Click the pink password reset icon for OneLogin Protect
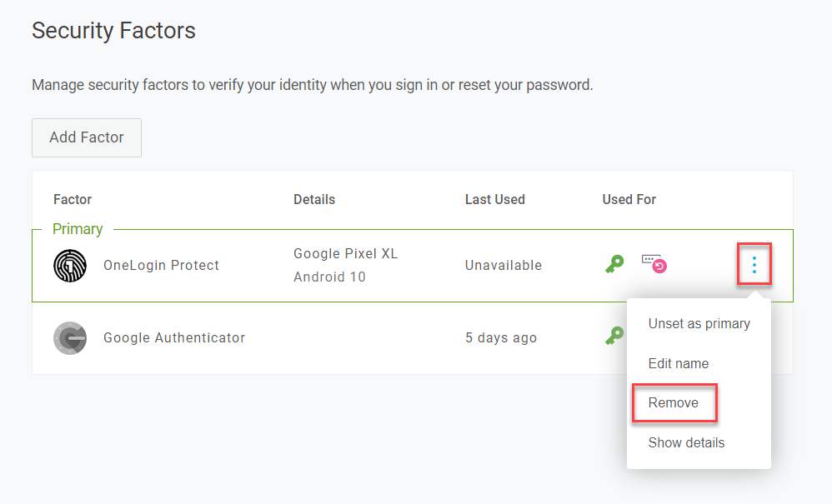This screenshot has height=504, width=832. 654,264
